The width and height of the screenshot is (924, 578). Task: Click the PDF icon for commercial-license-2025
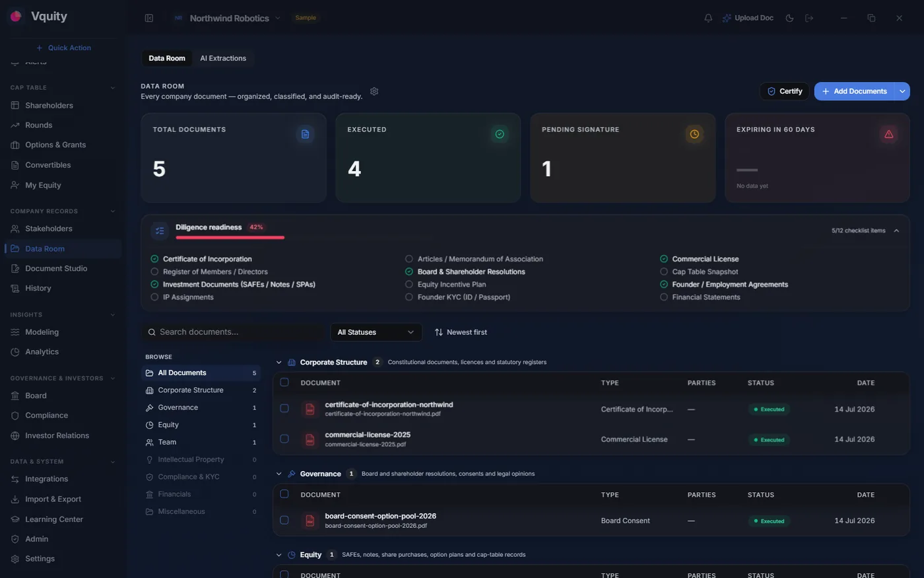310,439
